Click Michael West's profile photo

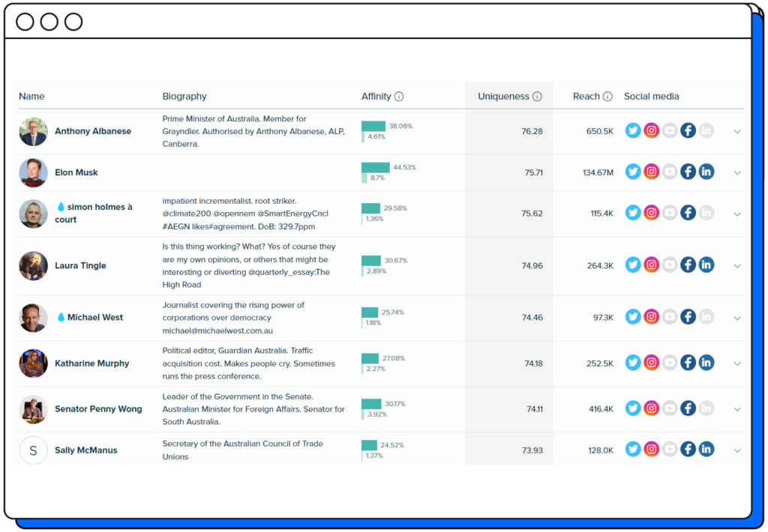coord(33,318)
